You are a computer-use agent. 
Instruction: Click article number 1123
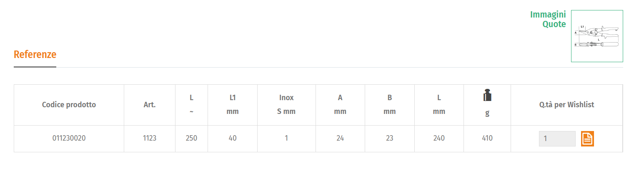tap(150, 138)
